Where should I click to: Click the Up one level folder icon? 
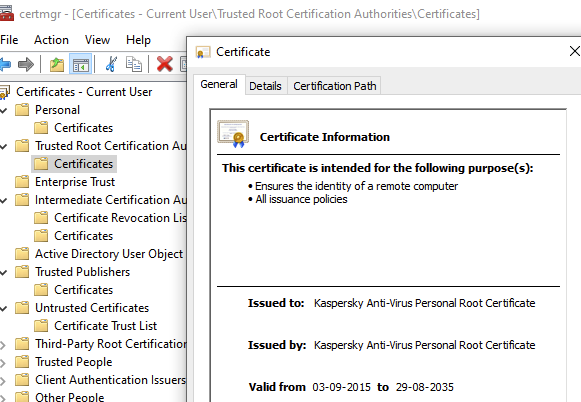[x=57, y=64]
